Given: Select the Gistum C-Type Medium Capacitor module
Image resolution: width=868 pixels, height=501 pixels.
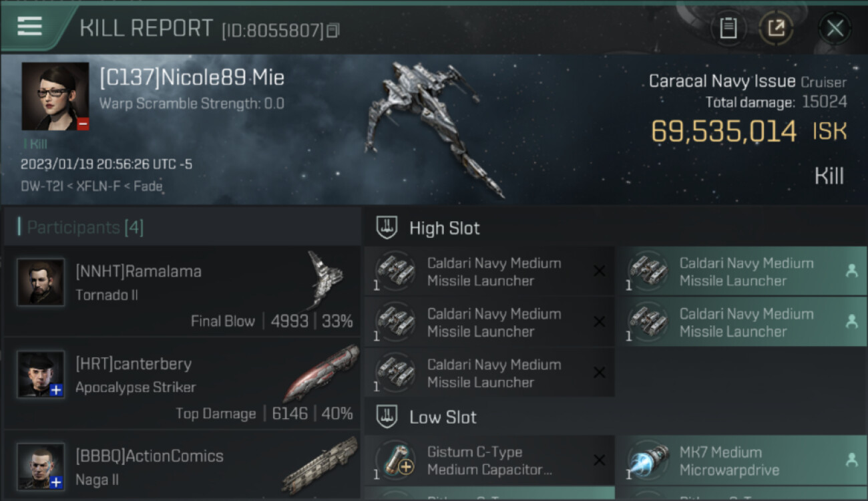Looking at the screenshot, I should [x=489, y=460].
